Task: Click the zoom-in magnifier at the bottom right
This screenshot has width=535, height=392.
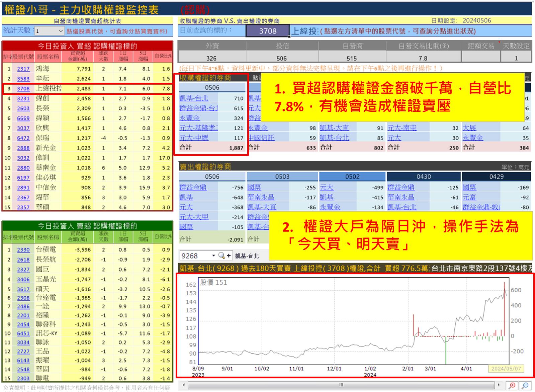Action: [x=512, y=386]
